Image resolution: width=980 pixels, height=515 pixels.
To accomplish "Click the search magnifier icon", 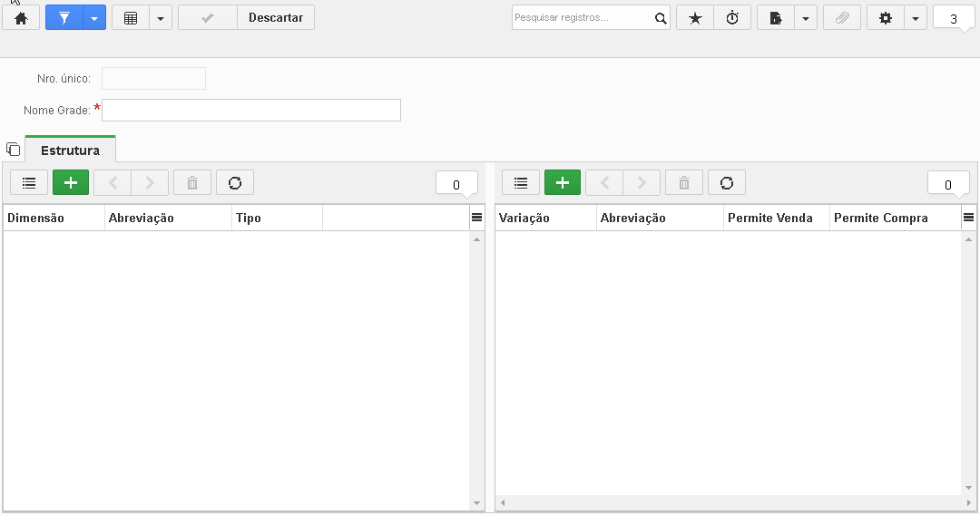I will pos(661,18).
